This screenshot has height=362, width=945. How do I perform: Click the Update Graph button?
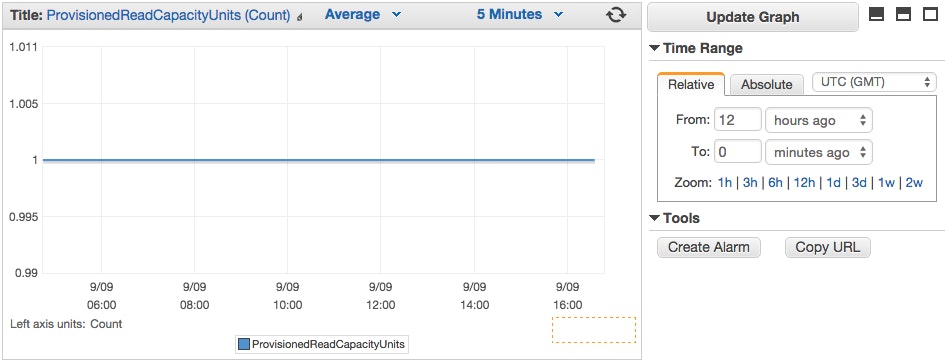pos(753,17)
